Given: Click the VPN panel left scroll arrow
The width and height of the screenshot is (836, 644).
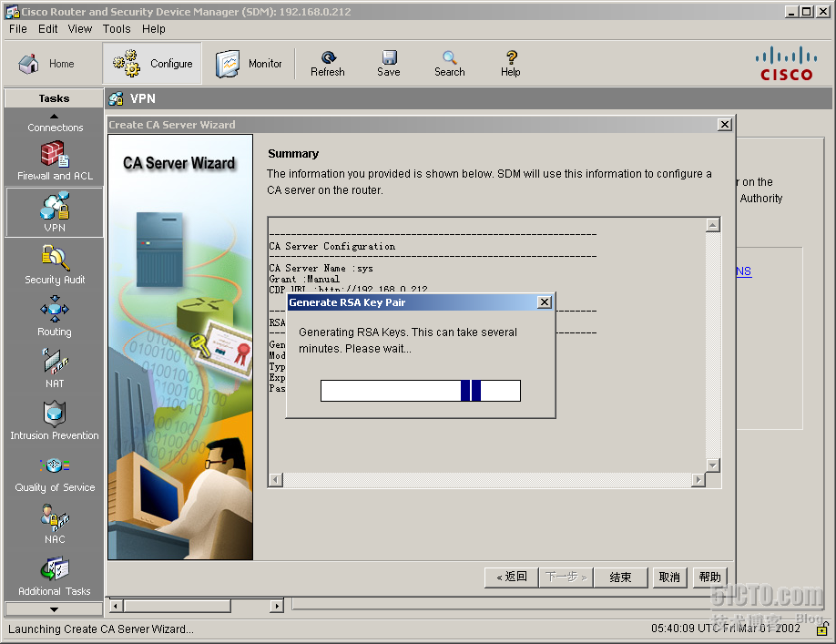Looking at the screenshot, I should tap(117, 606).
